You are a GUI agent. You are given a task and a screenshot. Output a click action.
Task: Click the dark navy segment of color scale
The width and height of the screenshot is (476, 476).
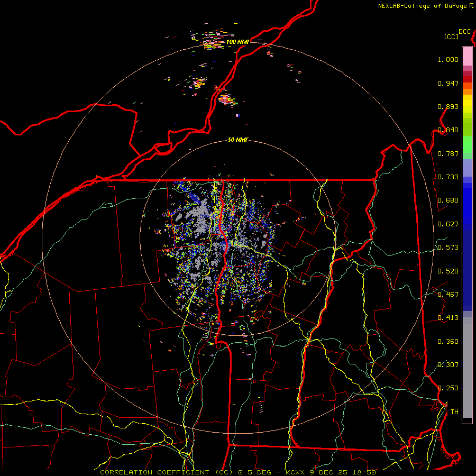point(467,270)
